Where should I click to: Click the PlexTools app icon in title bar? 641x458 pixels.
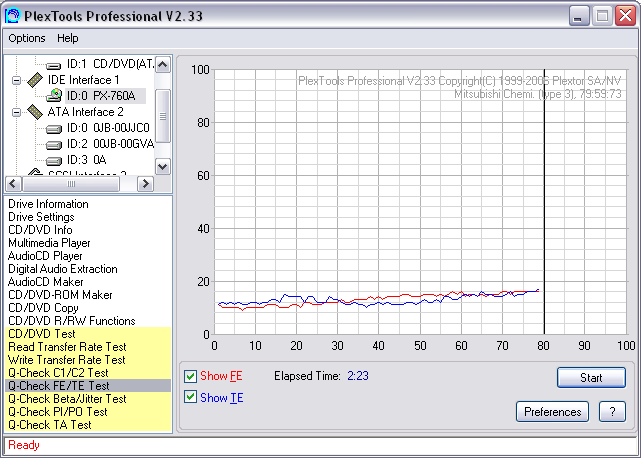pos(13,16)
